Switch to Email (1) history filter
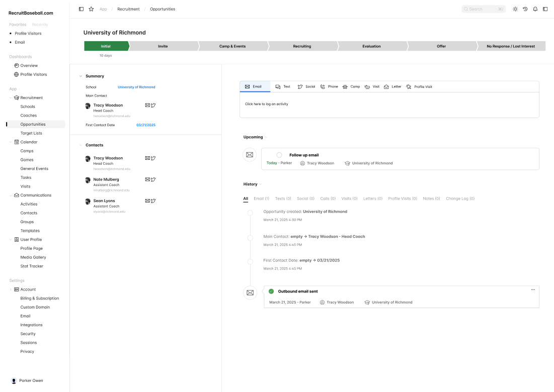This screenshot has width=554, height=392. point(261,199)
